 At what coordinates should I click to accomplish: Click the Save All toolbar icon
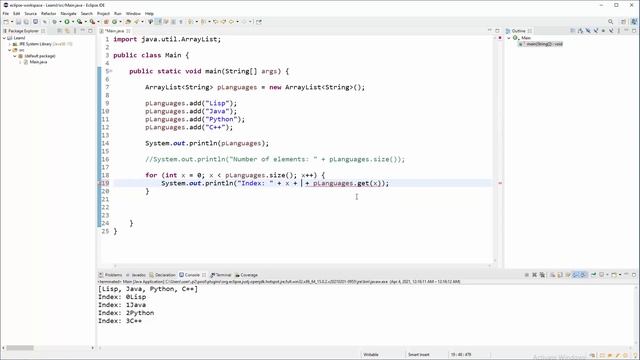pyautogui.click(x=26, y=22)
